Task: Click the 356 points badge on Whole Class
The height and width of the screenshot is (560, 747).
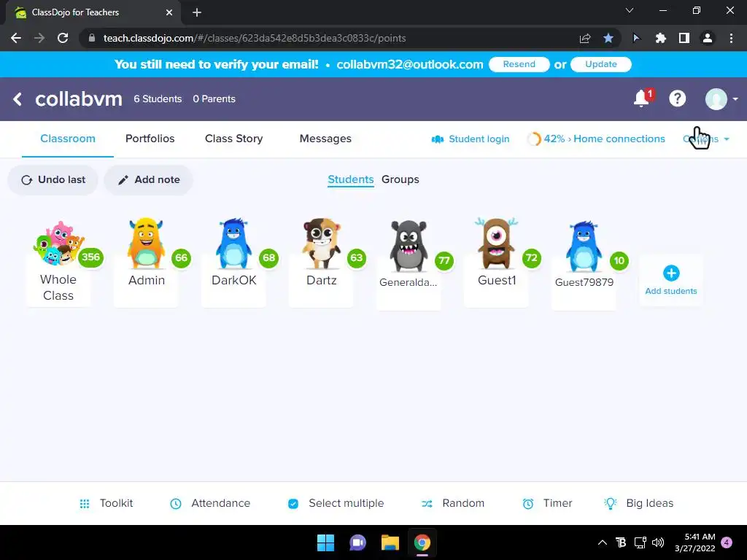Action: click(x=90, y=257)
